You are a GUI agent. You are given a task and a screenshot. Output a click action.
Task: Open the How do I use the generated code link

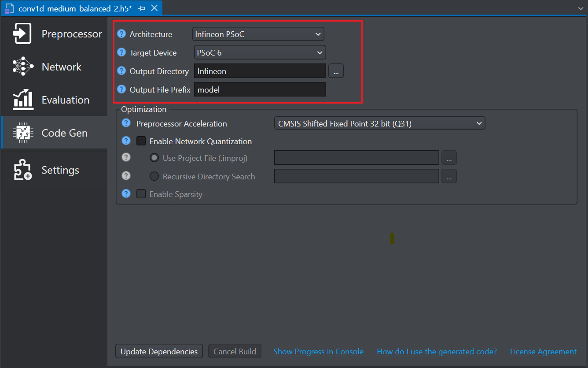(x=437, y=352)
